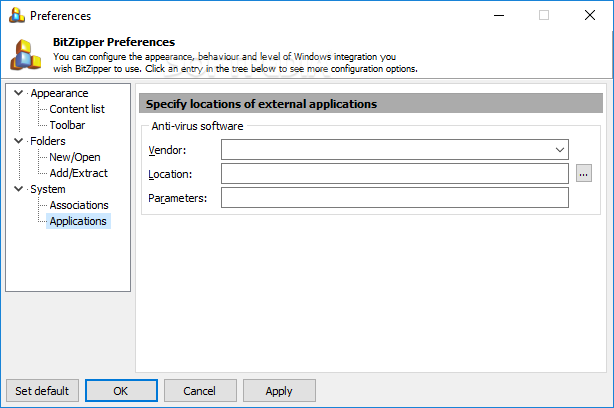Select Appearance in the tree
Screen dimensions: 614x408
[60, 93]
